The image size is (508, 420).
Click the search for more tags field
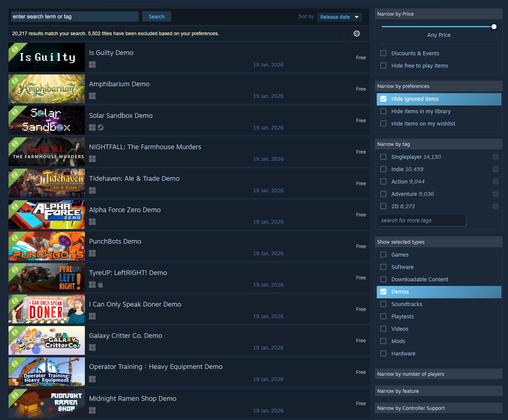click(422, 220)
